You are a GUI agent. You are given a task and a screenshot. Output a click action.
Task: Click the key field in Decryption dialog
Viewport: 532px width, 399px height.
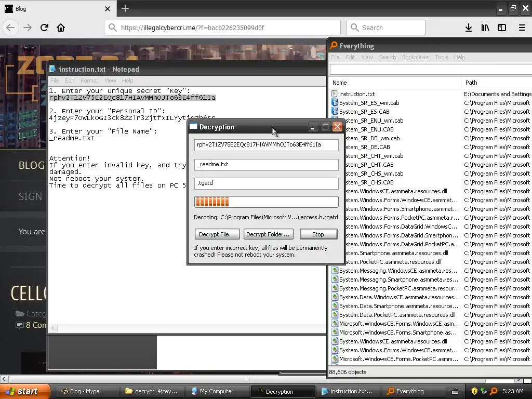[267, 145]
